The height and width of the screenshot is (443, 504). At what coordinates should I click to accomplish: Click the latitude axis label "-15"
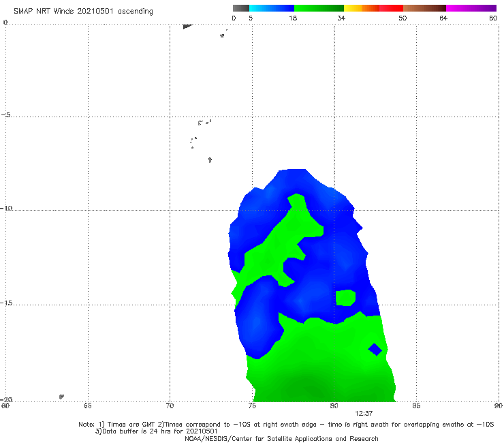(6, 303)
